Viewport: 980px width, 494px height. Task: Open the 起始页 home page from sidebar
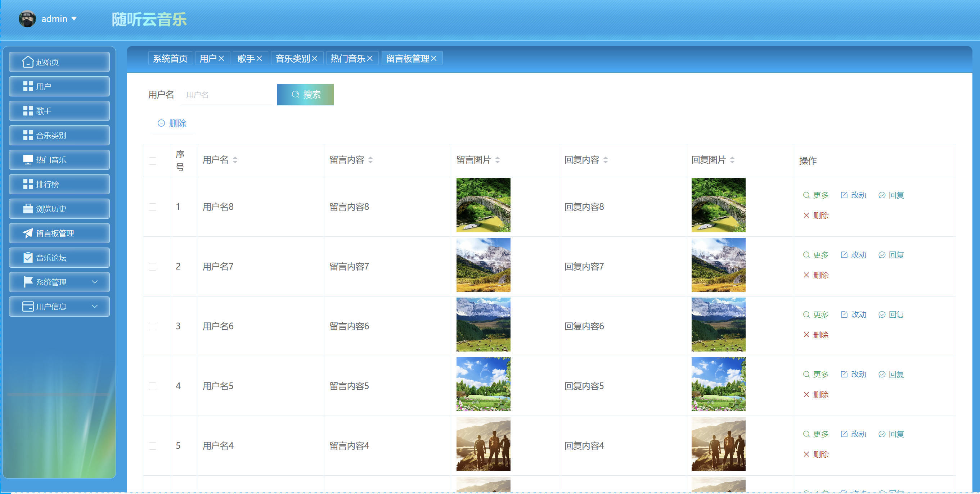click(x=59, y=62)
